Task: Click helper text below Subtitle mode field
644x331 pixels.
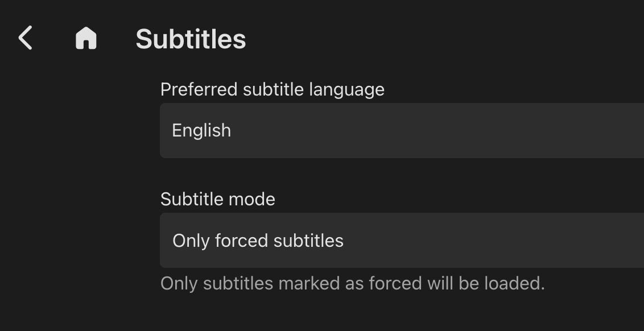Action: pyautogui.click(x=352, y=283)
